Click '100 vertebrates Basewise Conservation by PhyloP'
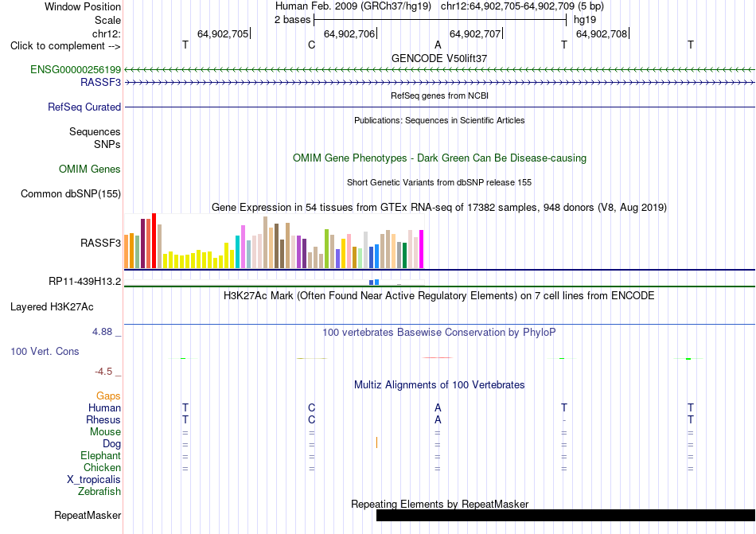The image size is (756, 534). tap(438, 332)
